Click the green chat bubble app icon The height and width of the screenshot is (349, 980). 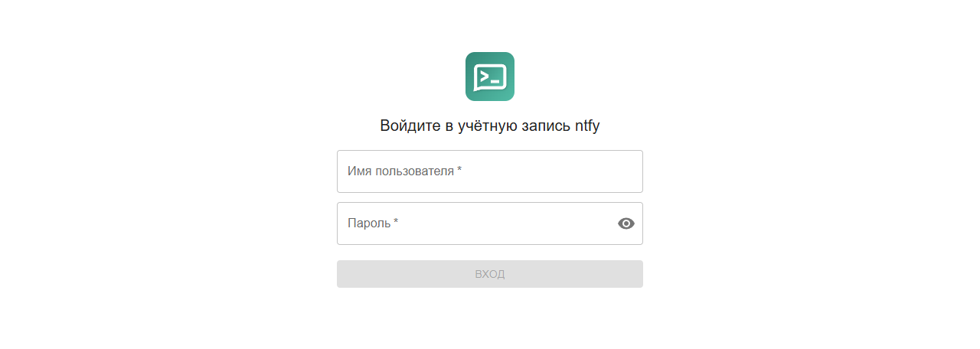pos(490,77)
